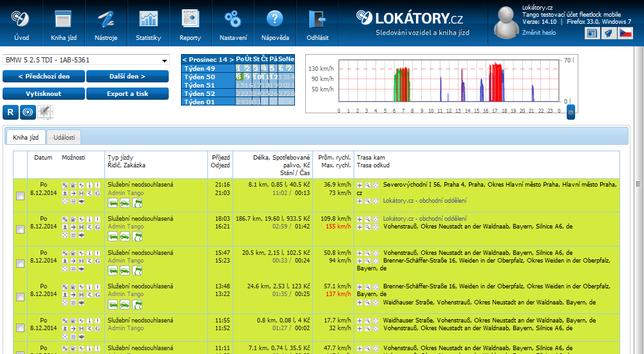
Task: Click the Další den button
Action: [x=127, y=77]
